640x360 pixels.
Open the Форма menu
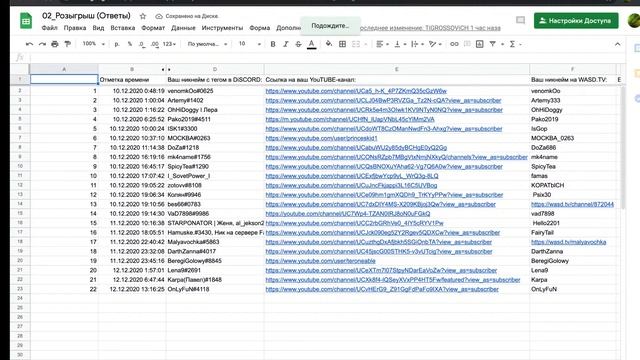[x=260, y=28]
